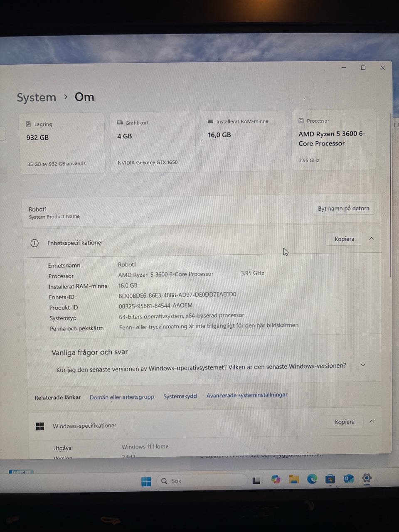Click the Relaterade länkar label
The image size is (399, 532).
click(57, 398)
